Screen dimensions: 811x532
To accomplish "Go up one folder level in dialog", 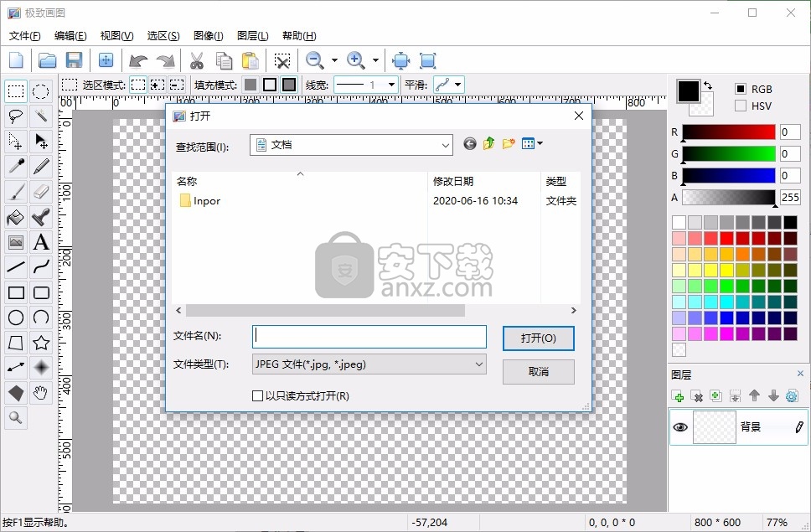I will (488, 144).
